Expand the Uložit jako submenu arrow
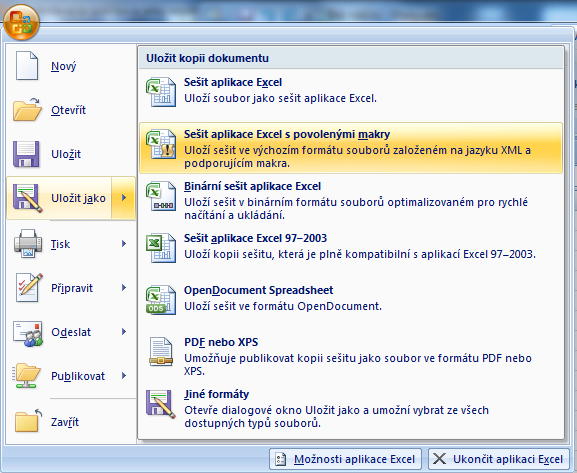This screenshot has width=577, height=473. (x=124, y=198)
